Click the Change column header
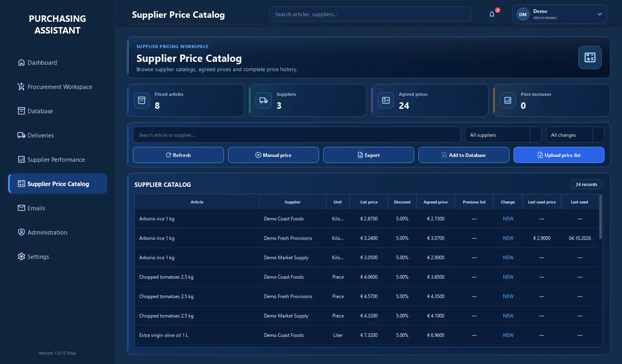Image resolution: width=622 pixels, height=364 pixels. point(508,202)
